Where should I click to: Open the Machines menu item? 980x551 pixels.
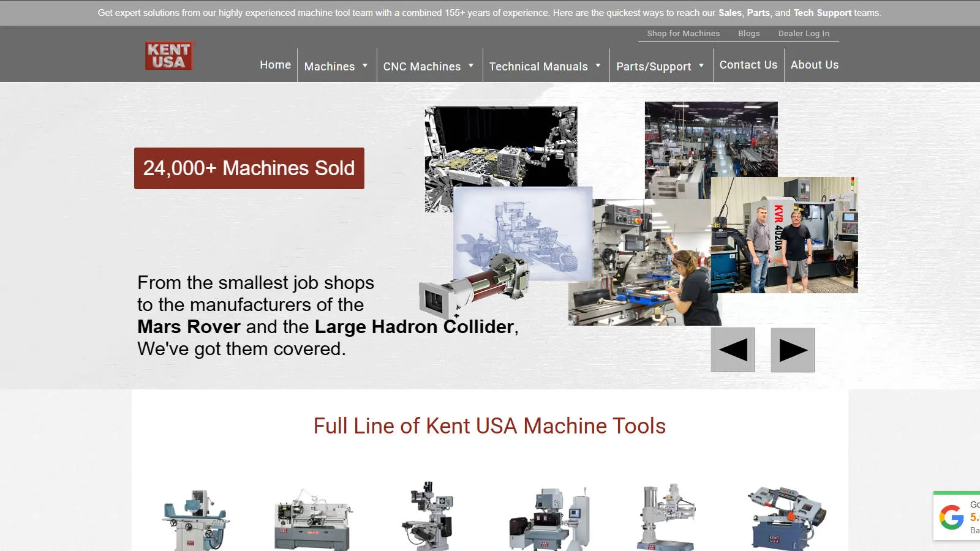click(x=330, y=66)
